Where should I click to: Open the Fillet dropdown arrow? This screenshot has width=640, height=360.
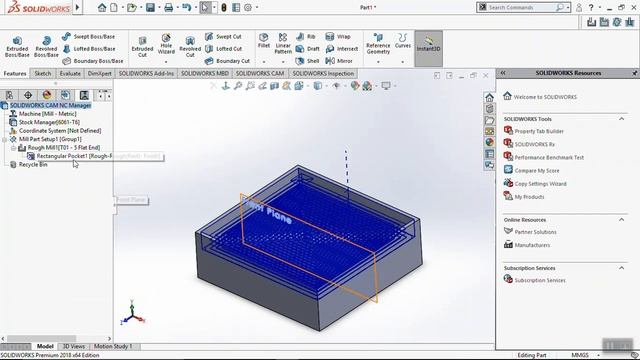264,62
